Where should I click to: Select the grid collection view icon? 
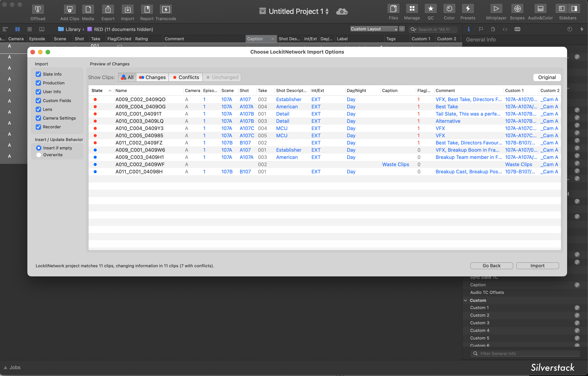click(x=30, y=29)
